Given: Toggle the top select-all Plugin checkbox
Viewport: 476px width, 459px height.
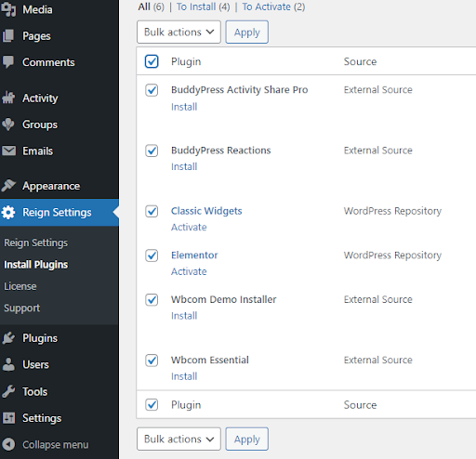Looking at the screenshot, I should tap(152, 61).
